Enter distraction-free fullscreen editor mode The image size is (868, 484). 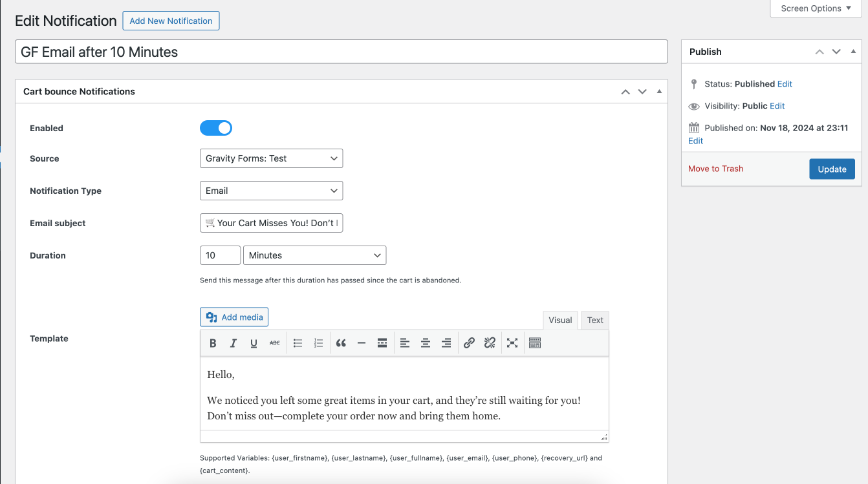coord(512,343)
